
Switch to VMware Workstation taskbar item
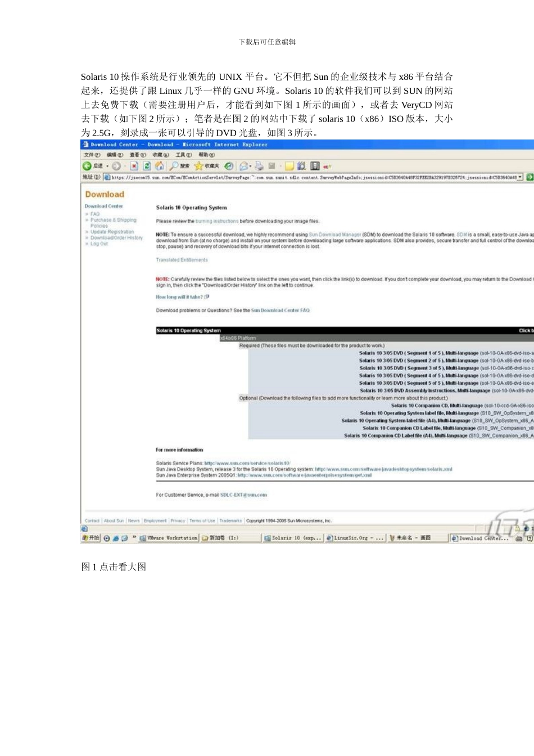pos(169,538)
